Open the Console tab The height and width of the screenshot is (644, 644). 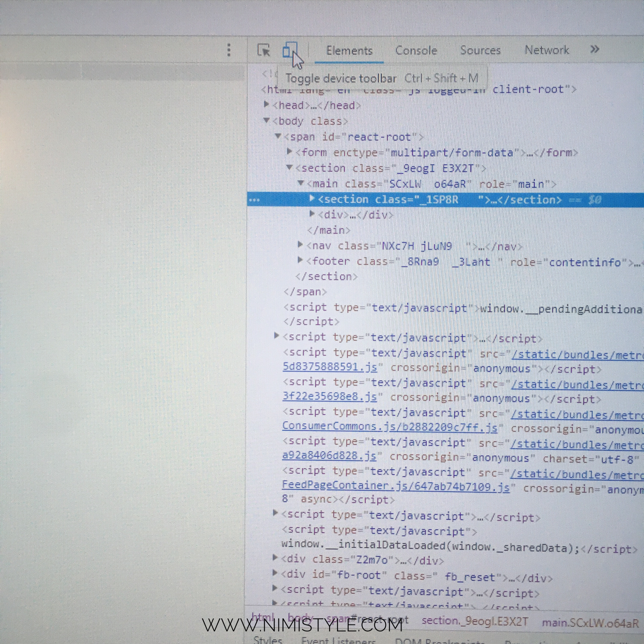pyautogui.click(x=416, y=50)
